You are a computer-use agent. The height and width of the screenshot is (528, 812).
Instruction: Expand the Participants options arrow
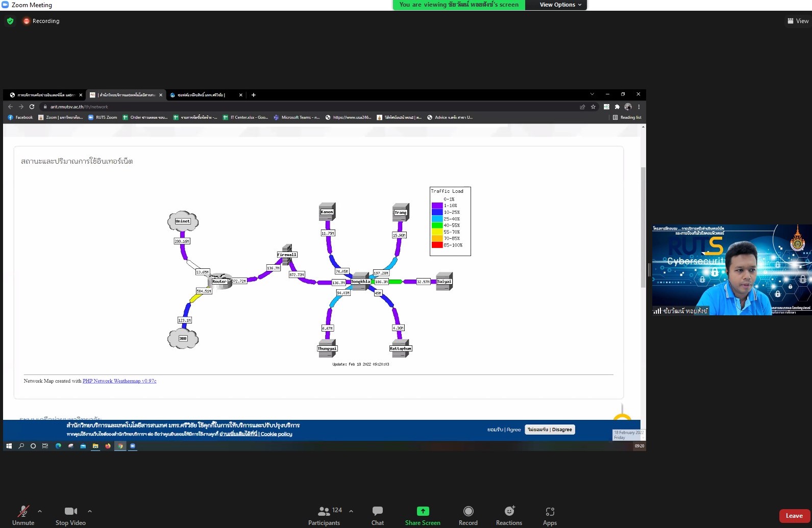pos(351,511)
